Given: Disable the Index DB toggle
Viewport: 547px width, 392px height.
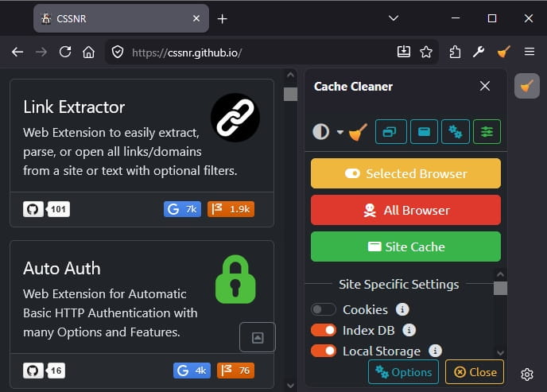Looking at the screenshot, I should [324, 330].
